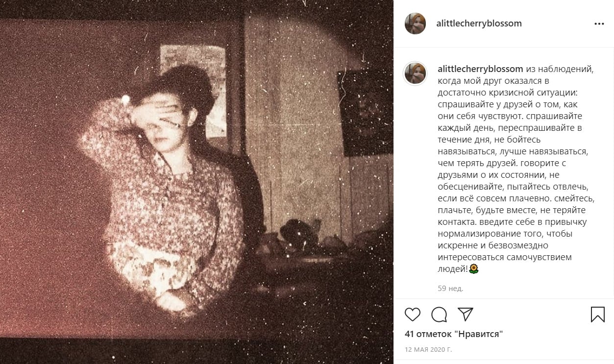
Task: View the 41 отметок "Нравится" likes list
Action: [x=454, y=335]
